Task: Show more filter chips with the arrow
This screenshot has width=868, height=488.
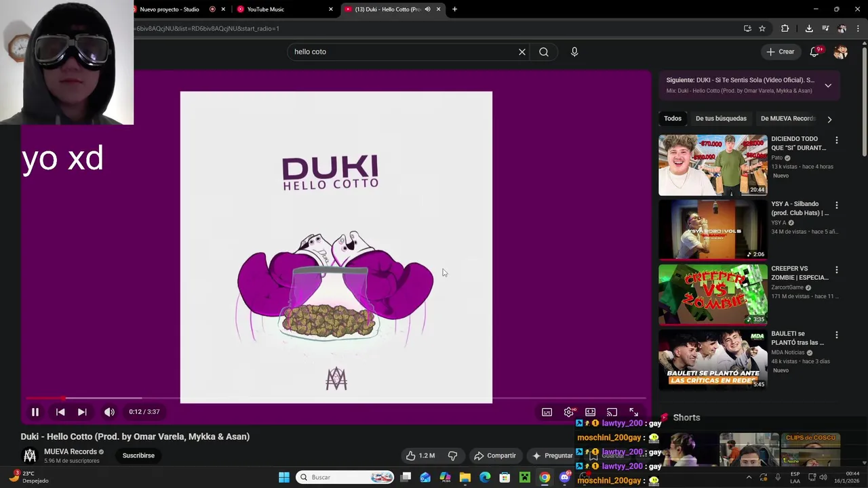Action: pyautogui.click(x=829, y=119)
